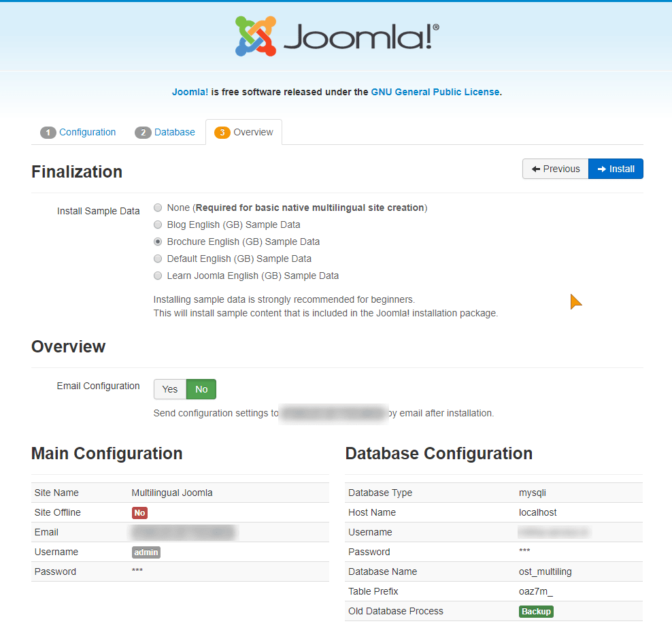Click the 'mysqli' database type value
672x630 pixels.
tap(533, 493)
